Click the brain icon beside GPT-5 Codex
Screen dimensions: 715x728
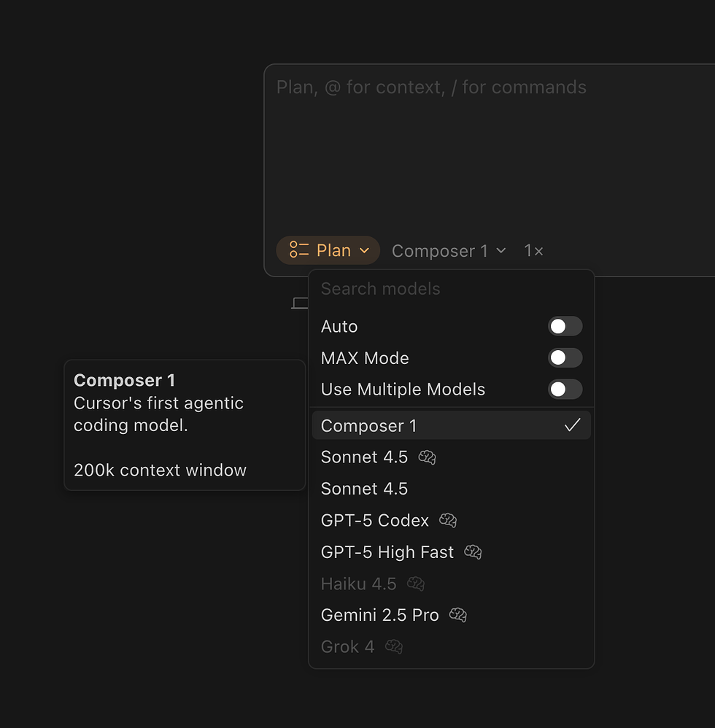[448, 520]
